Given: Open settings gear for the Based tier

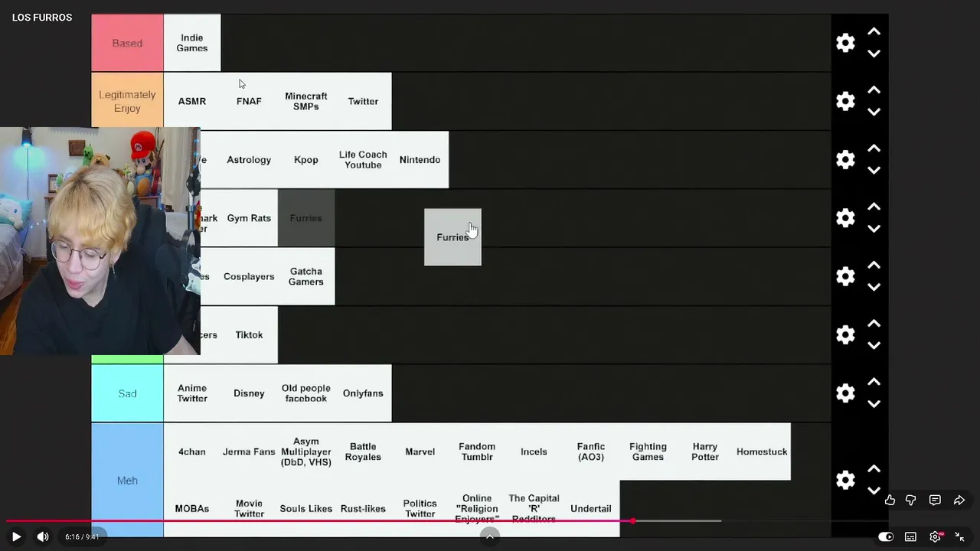Looking at the screenshot, I should click(845, 43).
